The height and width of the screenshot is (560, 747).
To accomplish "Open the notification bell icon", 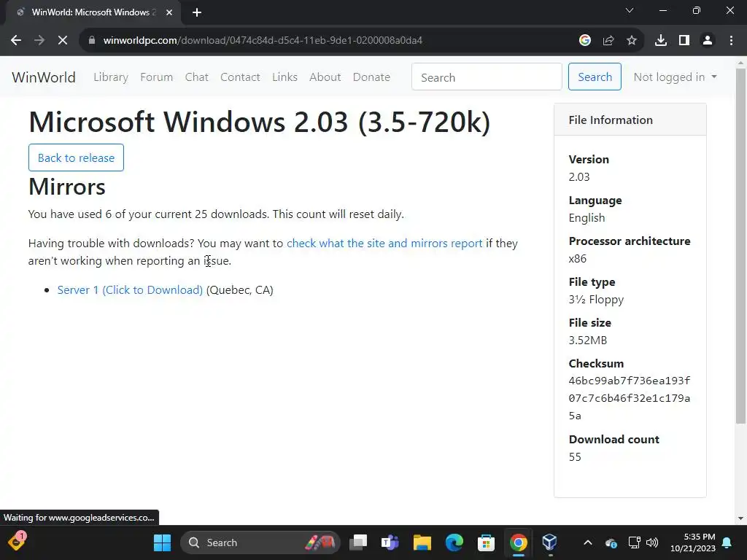I will pos(727,542).
